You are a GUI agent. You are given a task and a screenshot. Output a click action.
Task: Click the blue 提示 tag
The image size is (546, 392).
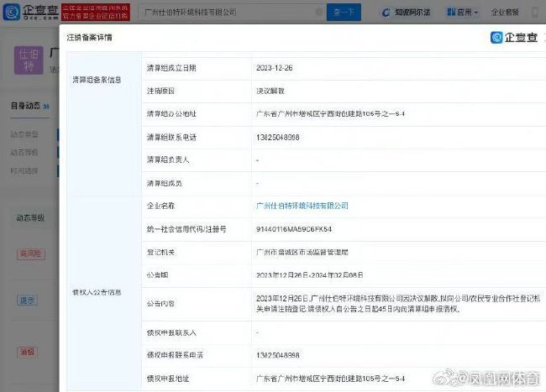[x=27, y=301]
